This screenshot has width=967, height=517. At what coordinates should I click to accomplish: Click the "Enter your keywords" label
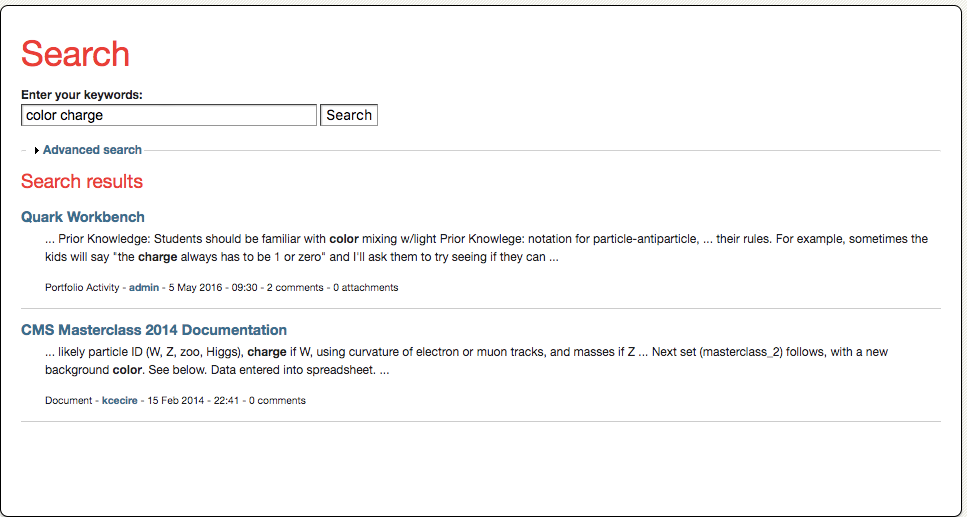(x=82, y=95)
